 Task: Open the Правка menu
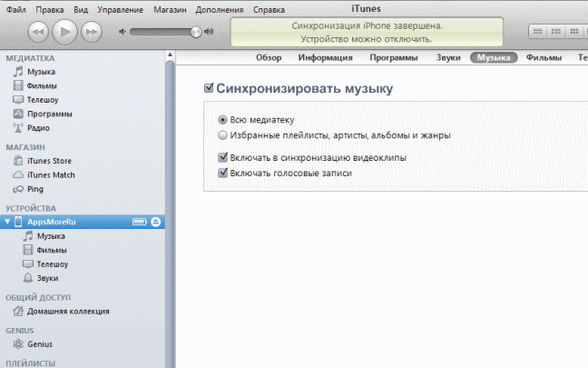[x=50, y=9]
